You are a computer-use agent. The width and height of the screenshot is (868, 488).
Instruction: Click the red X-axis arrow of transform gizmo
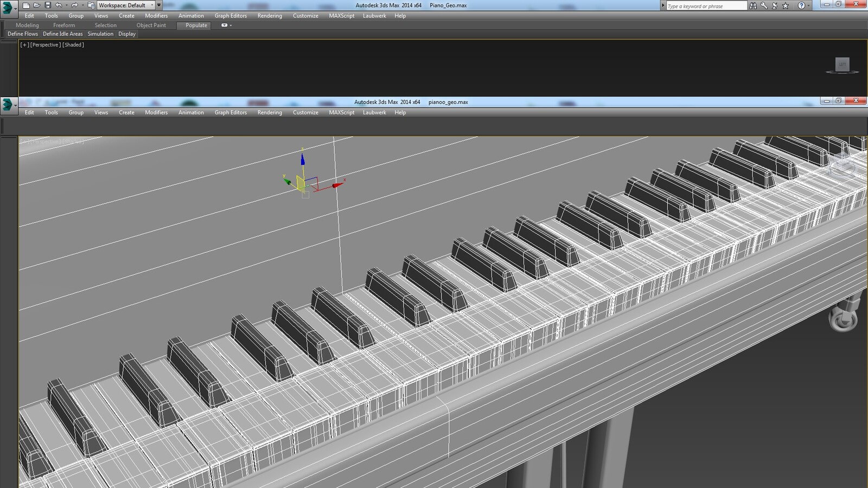pos(337,185)
